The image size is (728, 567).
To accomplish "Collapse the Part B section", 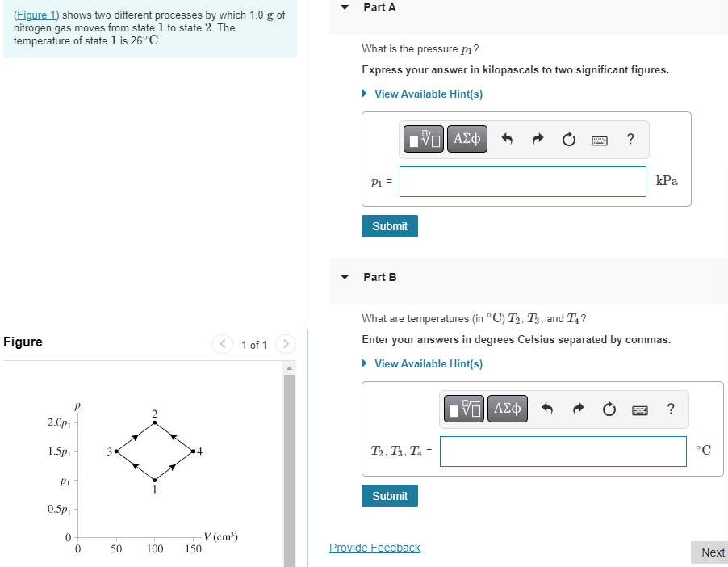I will coord(345,277).
